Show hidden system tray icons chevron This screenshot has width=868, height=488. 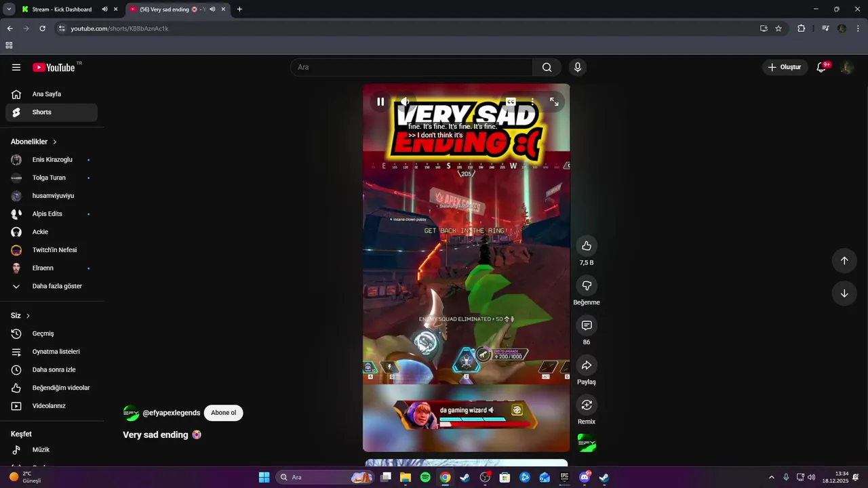(x=771, y=477)
